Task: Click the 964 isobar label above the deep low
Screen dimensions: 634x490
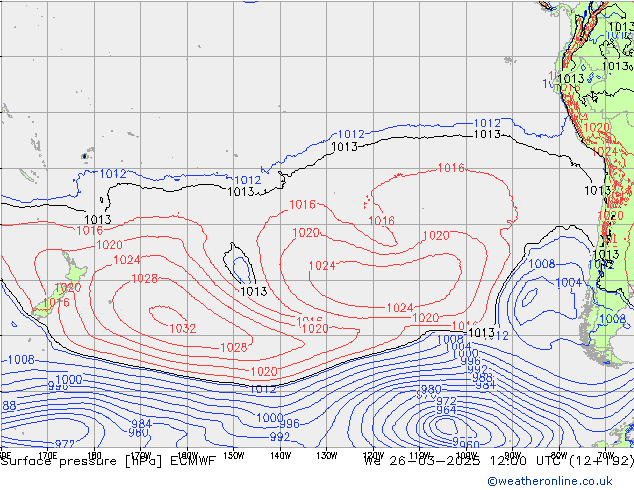Action: tap(446, 410)
